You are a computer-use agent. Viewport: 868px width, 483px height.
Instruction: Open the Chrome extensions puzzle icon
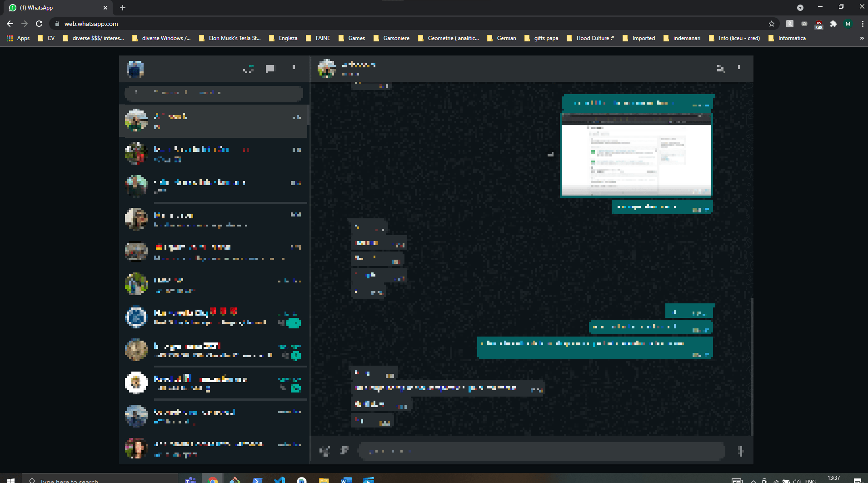point(834,24)
